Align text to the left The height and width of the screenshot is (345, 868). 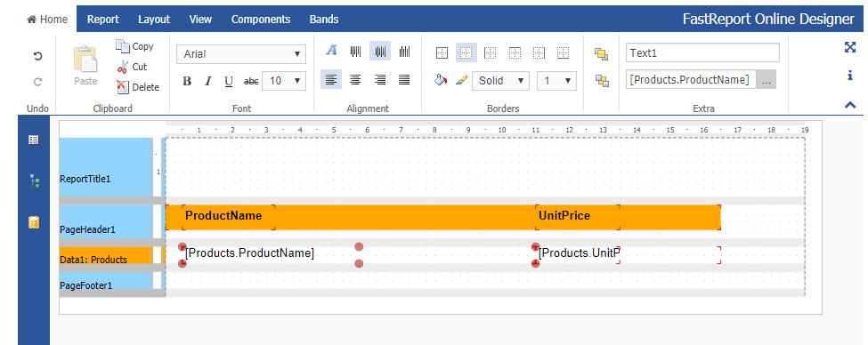(x=331, y=80)
